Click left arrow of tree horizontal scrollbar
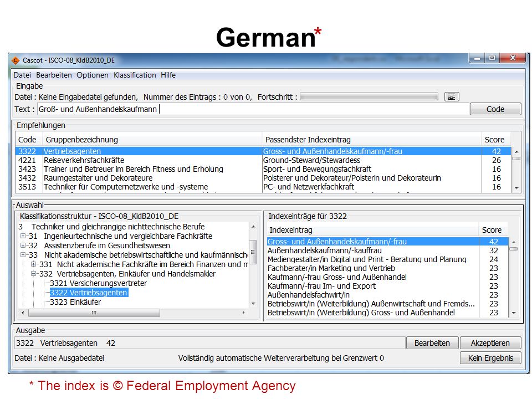Image resolution: width=532 pixels, height=399 pixels. (23, 313)
